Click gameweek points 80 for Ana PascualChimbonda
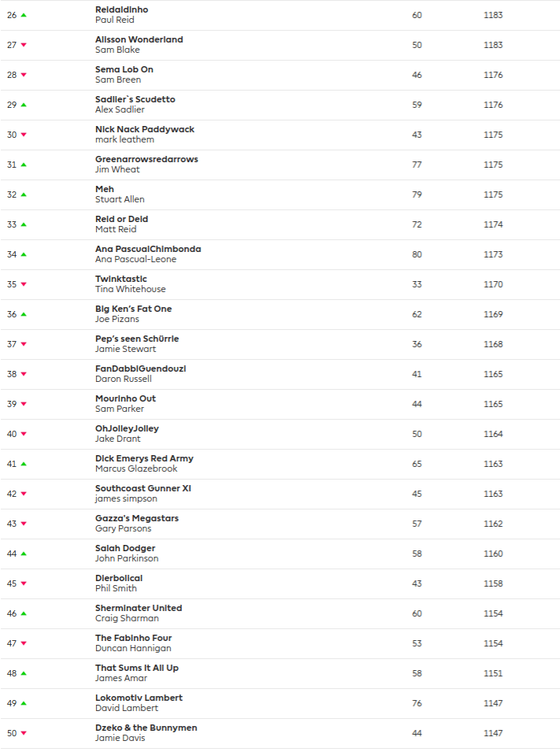This screenshot has width=560, height=752. pyautogui.click(x=417, y=254)
